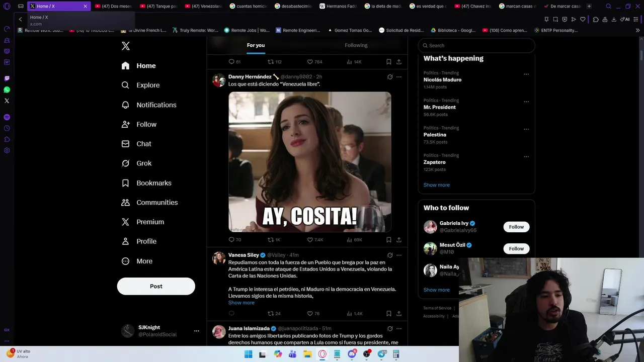The width and height of the screenshot is (644, 362).
Task: Share the top post with 14K views
Action: click(x=399, y=62)
